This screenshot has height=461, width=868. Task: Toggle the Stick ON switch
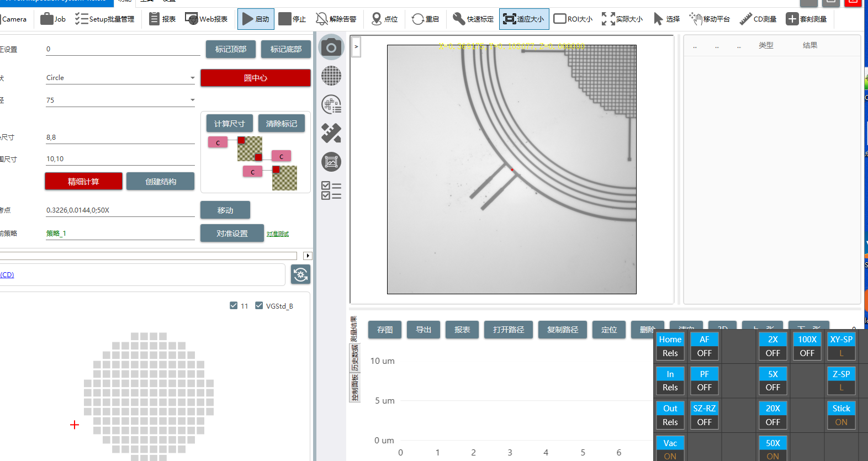tap(841, 415)
